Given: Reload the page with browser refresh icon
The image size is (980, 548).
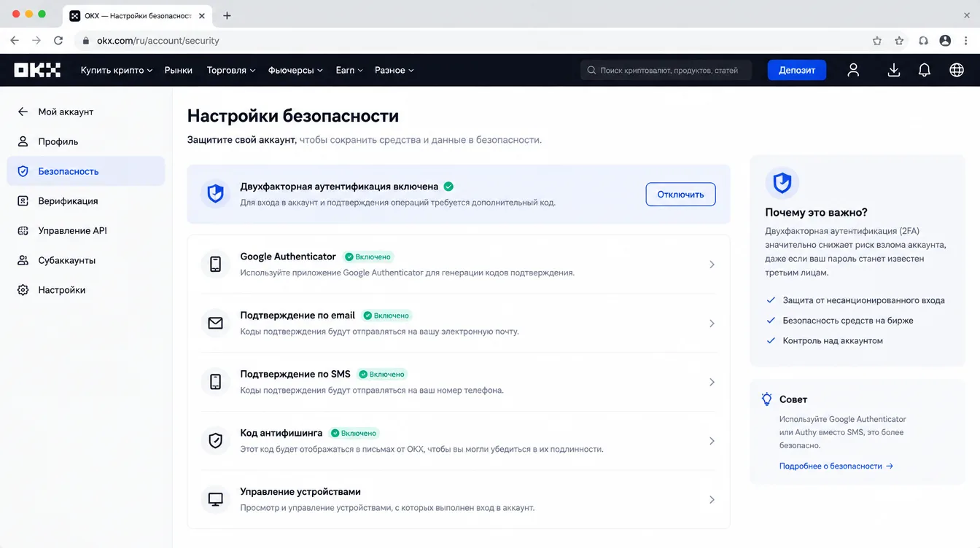Looking at the screenshot, I should click(x=58, y=41).
